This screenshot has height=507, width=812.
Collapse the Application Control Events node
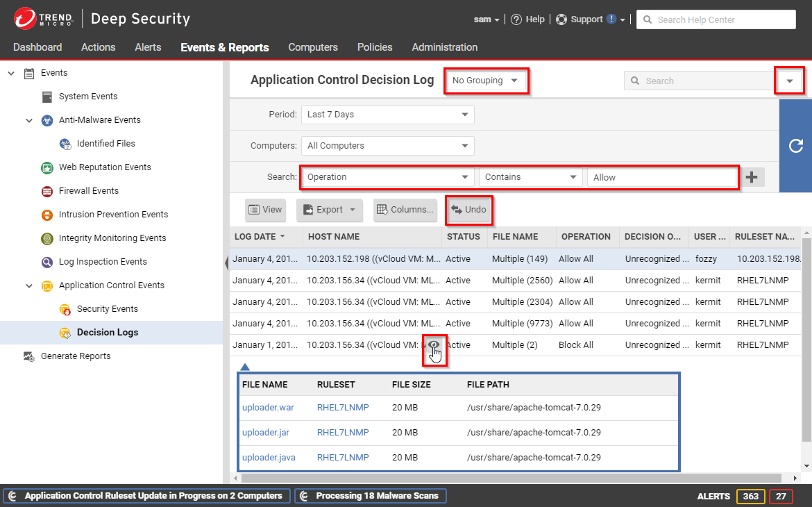coord(29,285)
